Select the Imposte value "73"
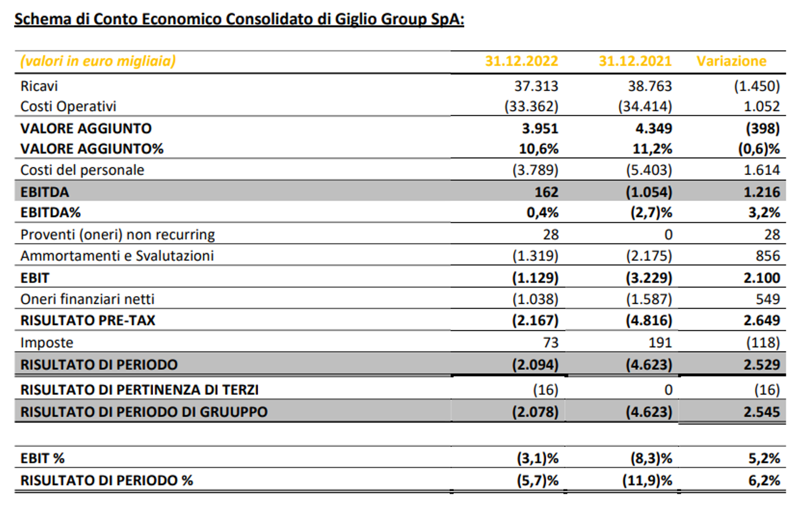The image size is (812, 513). click(x=551, y=342)
